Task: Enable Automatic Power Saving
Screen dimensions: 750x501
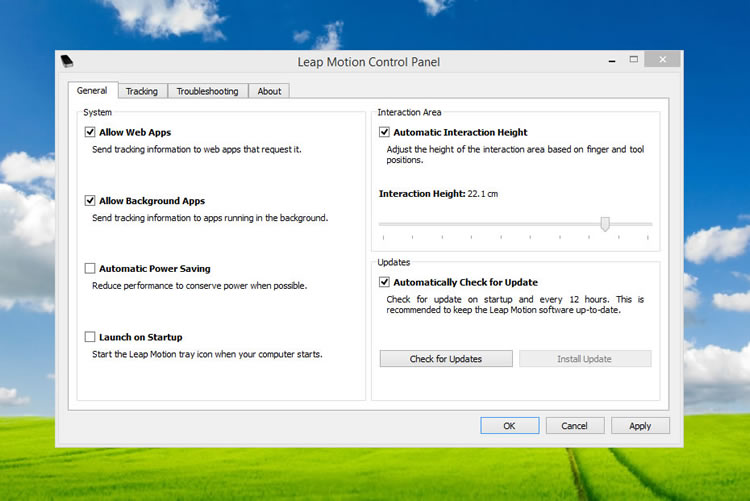Action: (x=90, y=269)
